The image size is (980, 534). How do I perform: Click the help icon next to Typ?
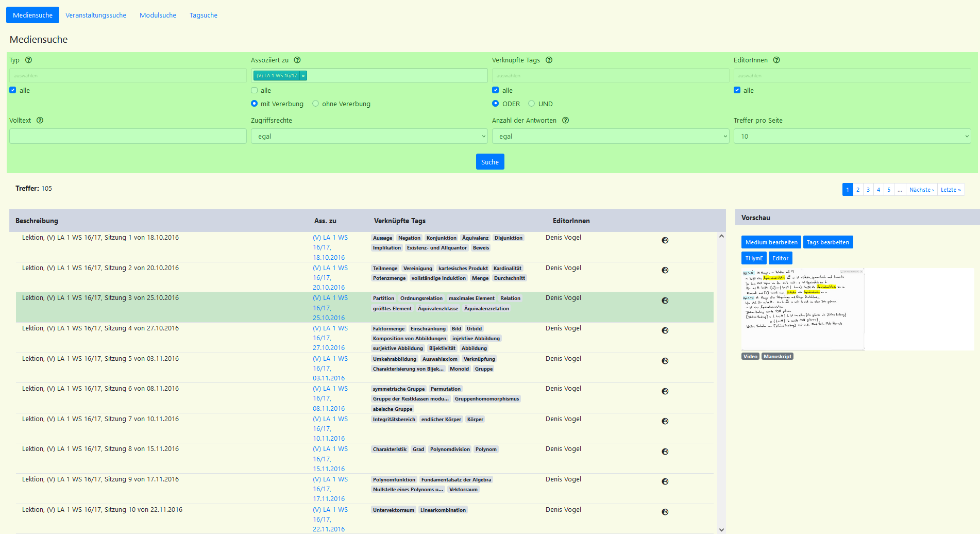[x=29, y=60]
